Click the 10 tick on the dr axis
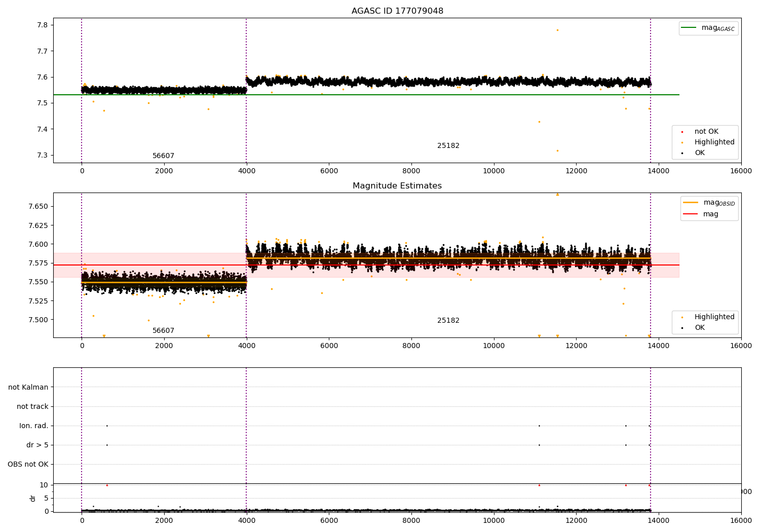760x532 pixels. [x=44, y=485]
